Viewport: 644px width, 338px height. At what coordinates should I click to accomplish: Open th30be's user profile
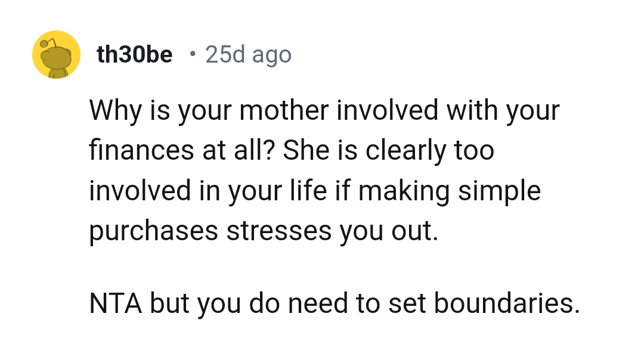coord(135,55)
